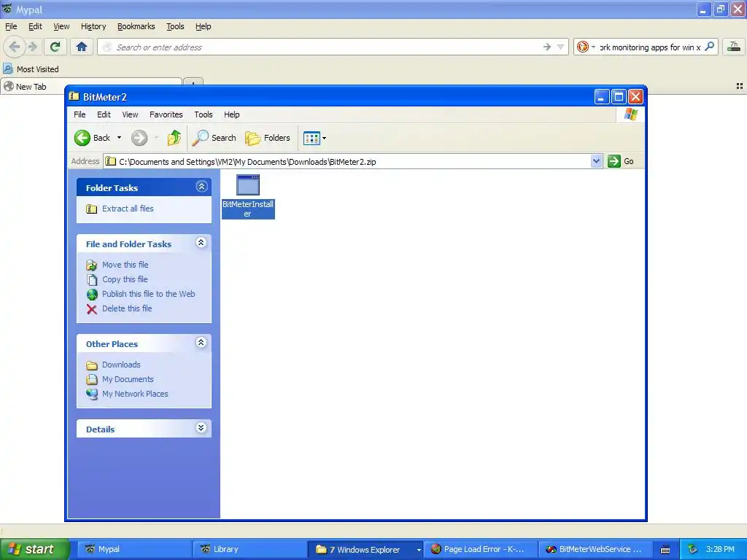Switch to Page Load Error taskbar button
The height and width of the screenshot is (560, 747).
480,549
